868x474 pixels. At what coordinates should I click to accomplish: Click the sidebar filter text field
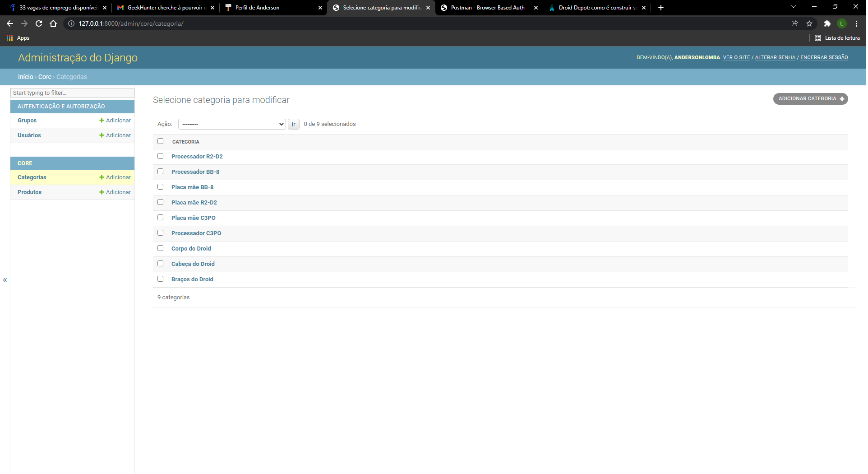[x=72, y=93]
